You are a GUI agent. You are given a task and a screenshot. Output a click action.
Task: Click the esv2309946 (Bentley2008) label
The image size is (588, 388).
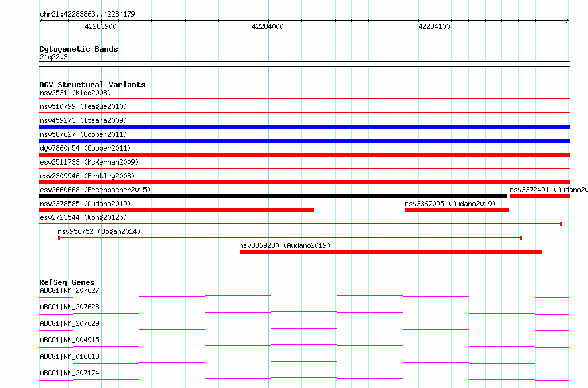(87, 176)
